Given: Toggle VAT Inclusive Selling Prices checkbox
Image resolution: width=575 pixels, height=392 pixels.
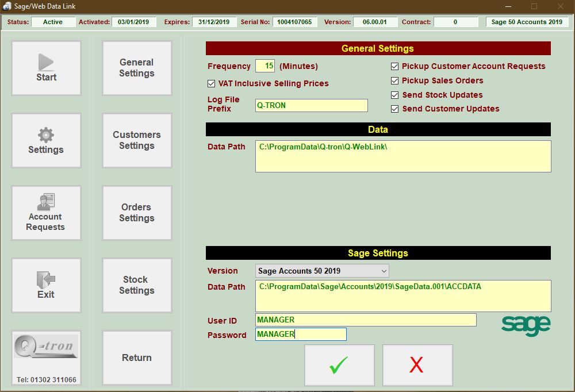Looking at the screenshot, I should 211,83.
